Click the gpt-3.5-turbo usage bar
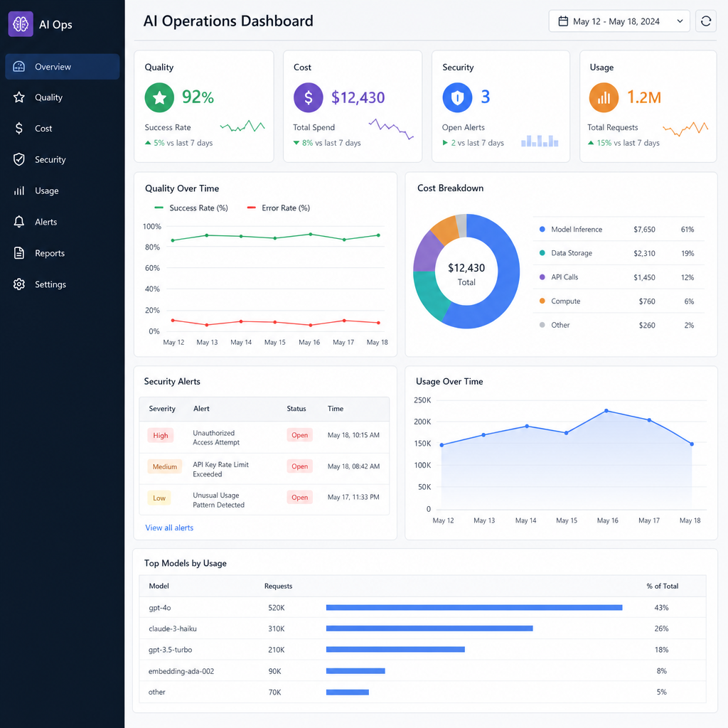Viewport: 728px width, 728px height. pos(395,649)
